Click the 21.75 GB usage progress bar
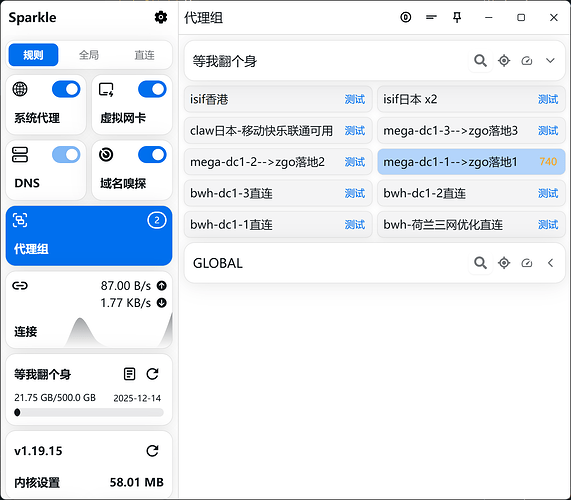Screen dimensions: 571x500 (89, 412)
